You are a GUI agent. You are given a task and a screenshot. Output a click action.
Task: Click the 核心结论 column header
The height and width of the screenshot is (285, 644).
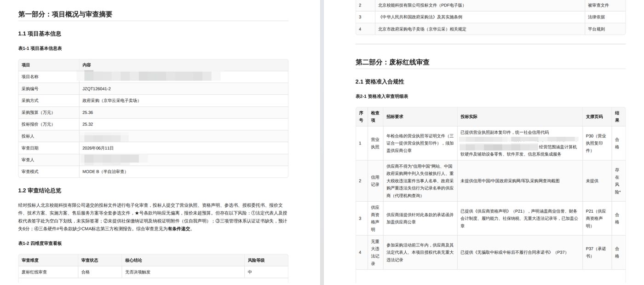pyautogui.click(x=133, y=260)
